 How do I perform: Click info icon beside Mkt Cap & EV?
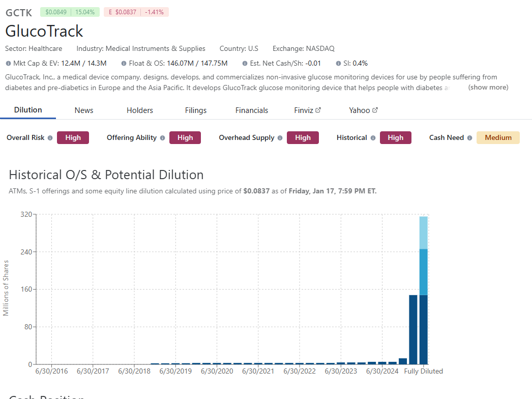pyautogui.click(x=8, y=64)
